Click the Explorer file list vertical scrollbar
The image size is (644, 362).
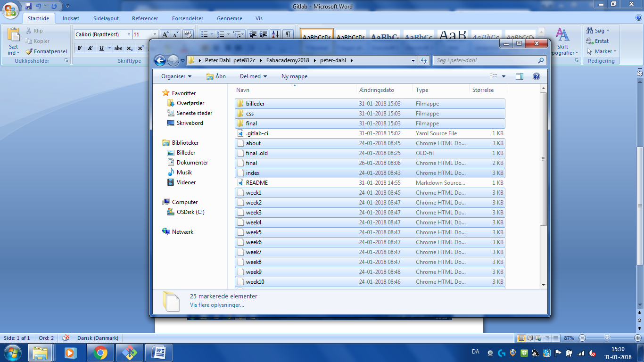543,158
